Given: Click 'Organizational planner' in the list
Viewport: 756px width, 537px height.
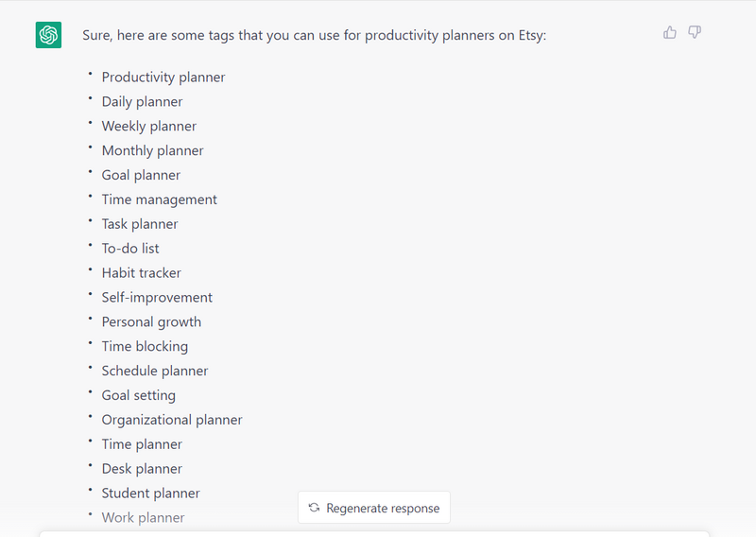Looking at the screenshot, I should (x=172, y=420).
